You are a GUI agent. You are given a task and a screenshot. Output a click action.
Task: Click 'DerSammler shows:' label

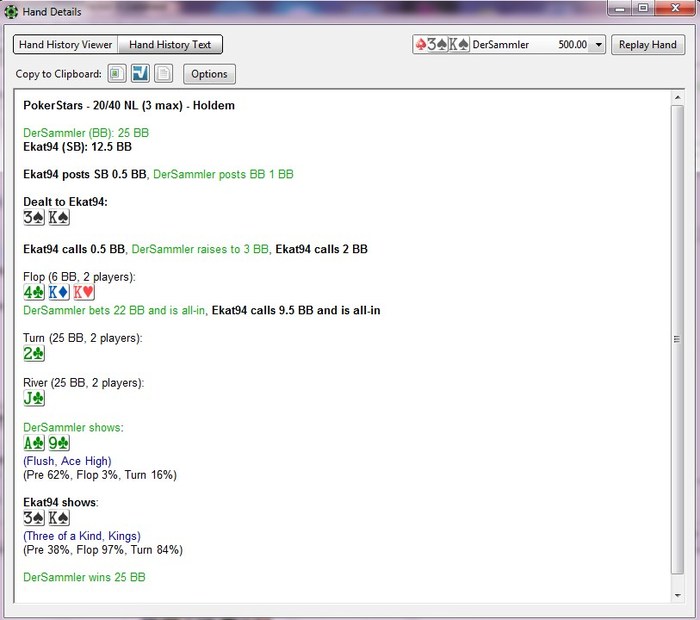73,428
